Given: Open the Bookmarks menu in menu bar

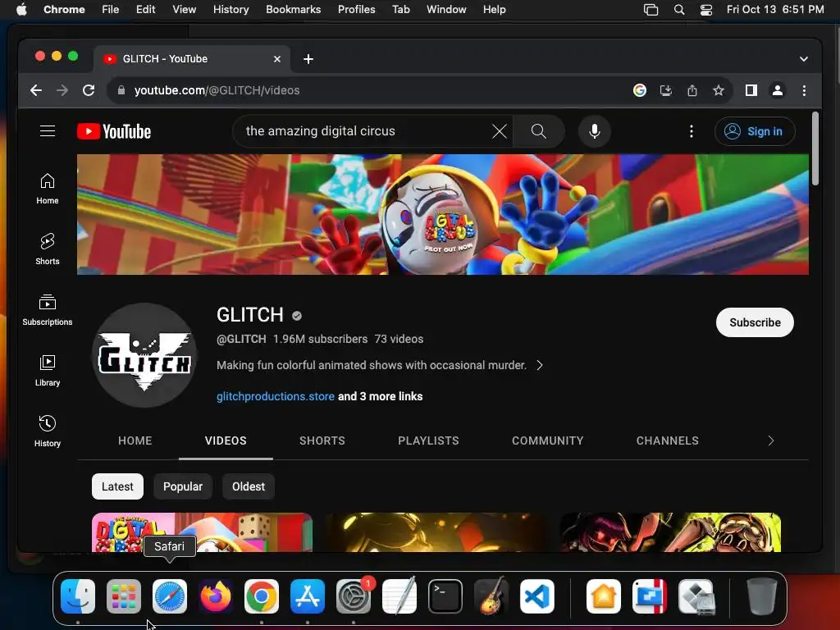Looking at the screenshot, I should [293, 9].
